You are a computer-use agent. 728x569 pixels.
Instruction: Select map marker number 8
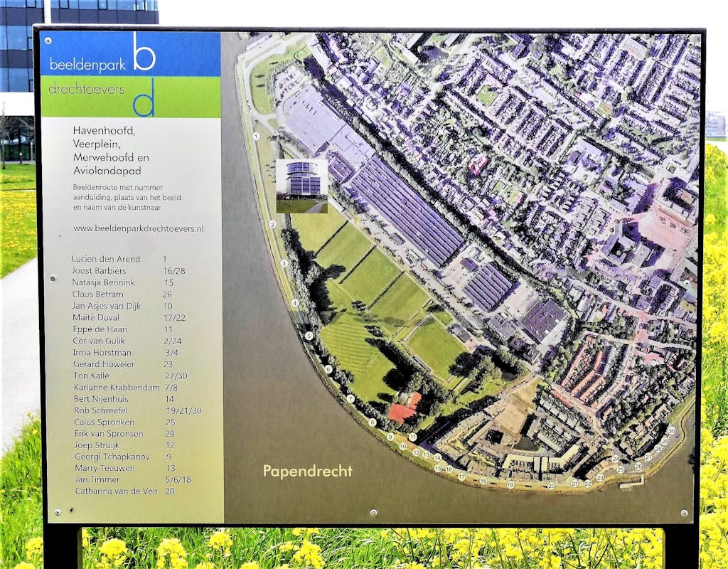pos(372,422)
